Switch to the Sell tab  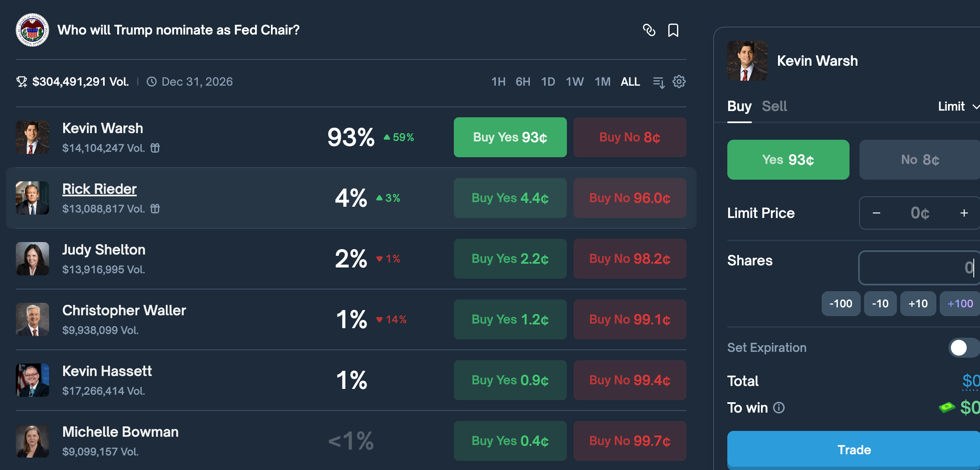click(x=774, y=106)
